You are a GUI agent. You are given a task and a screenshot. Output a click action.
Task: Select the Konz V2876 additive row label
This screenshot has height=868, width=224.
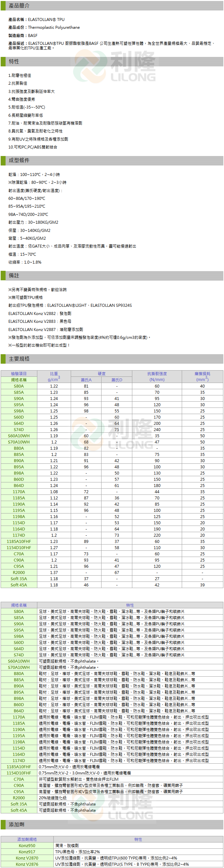point(27,864)
